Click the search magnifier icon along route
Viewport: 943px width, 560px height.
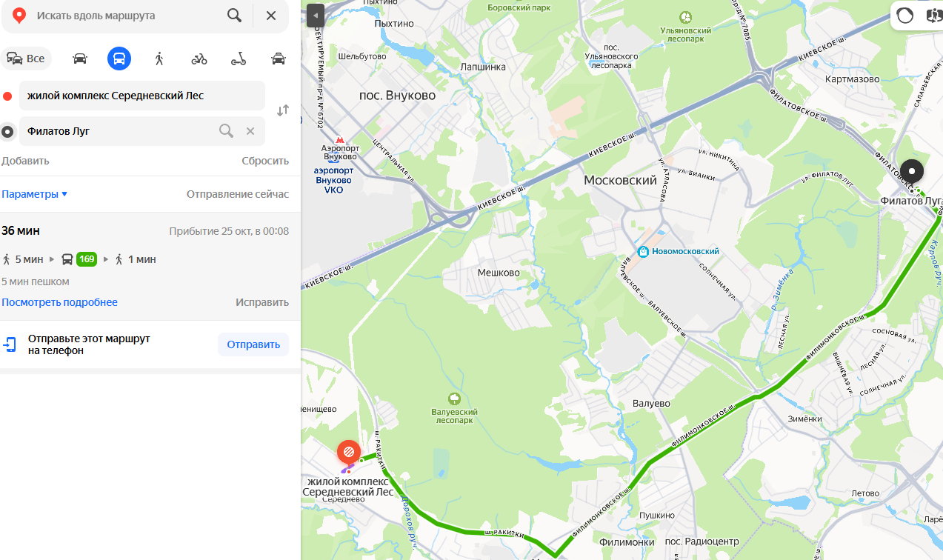pos(234,16)
